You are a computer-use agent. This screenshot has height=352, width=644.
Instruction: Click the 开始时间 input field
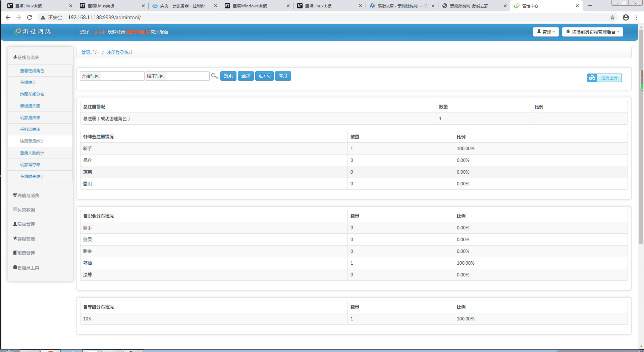pyautogui.click(x=123, y=76)
